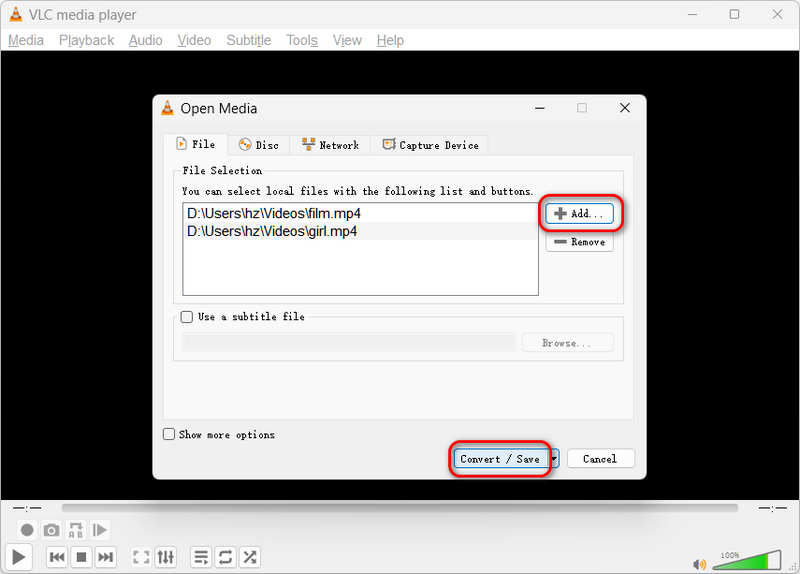Minimize the Open Media dialog

[540, 108]
